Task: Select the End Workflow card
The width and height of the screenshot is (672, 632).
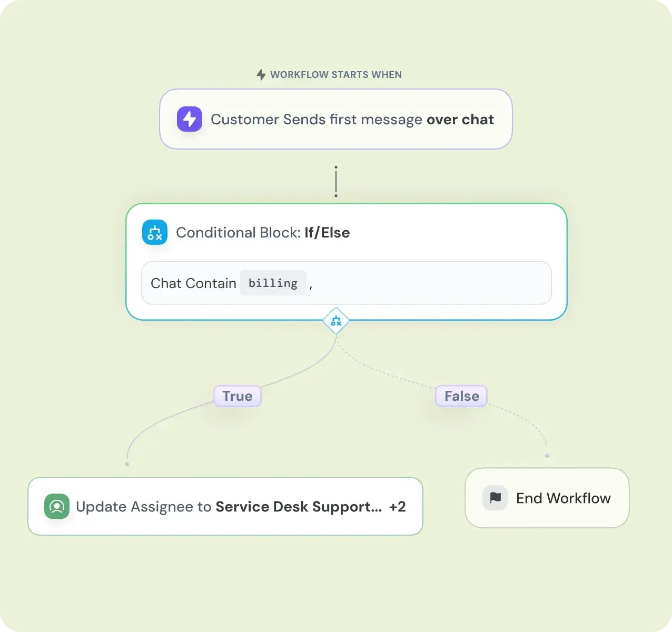Action: 546,498
